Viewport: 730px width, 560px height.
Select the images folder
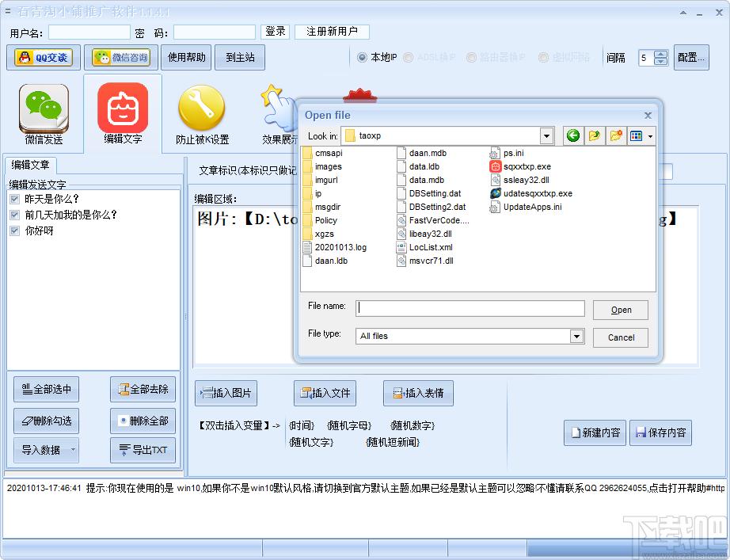point(322,167)
